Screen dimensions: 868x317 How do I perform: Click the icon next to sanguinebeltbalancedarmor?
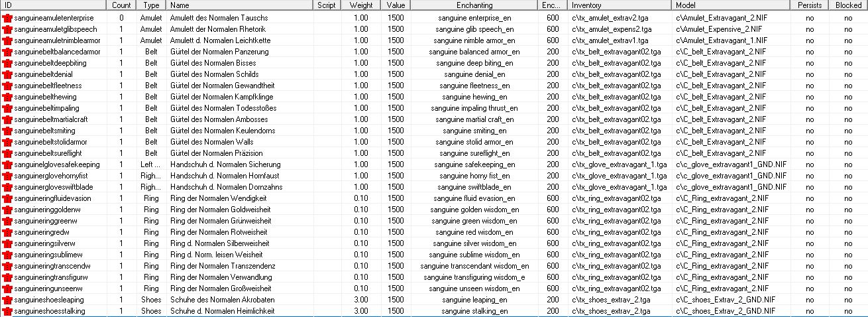coord(7,52)
